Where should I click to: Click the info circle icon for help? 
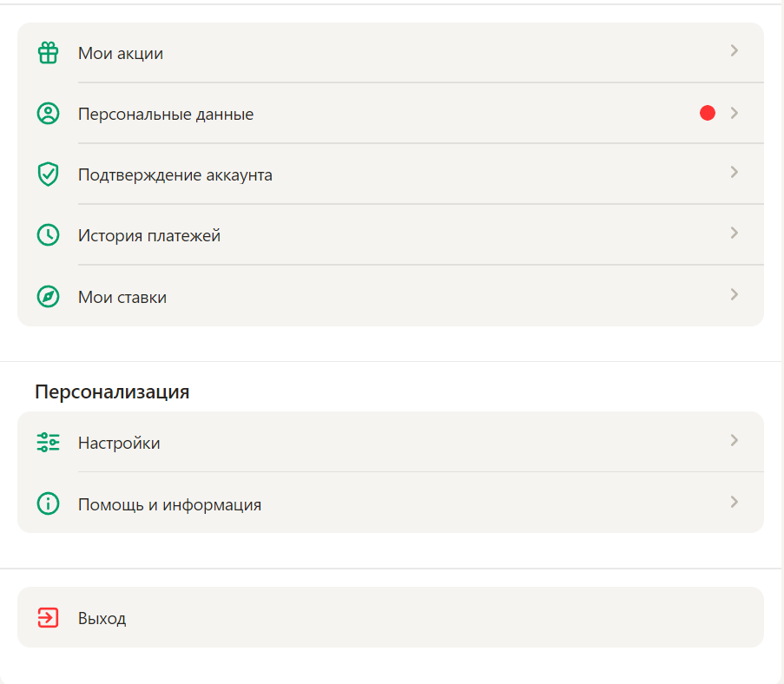pyautogui.click(x=48, y=503)
